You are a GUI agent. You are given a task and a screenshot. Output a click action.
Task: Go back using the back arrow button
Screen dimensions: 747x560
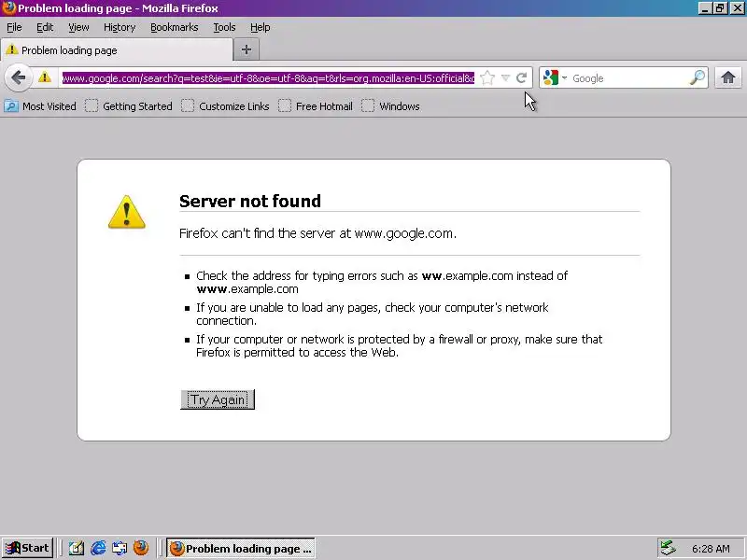(x=18, y=77)
